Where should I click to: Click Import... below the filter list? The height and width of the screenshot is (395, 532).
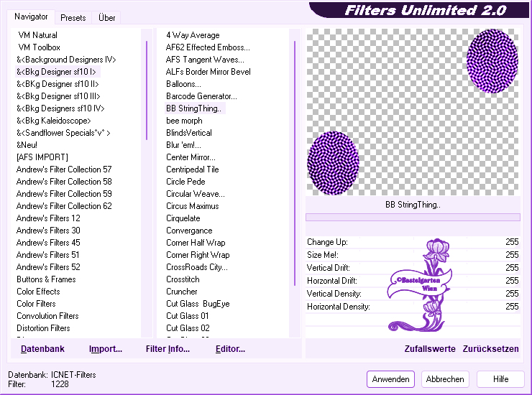pyautogui.click(x=106, y=349)
